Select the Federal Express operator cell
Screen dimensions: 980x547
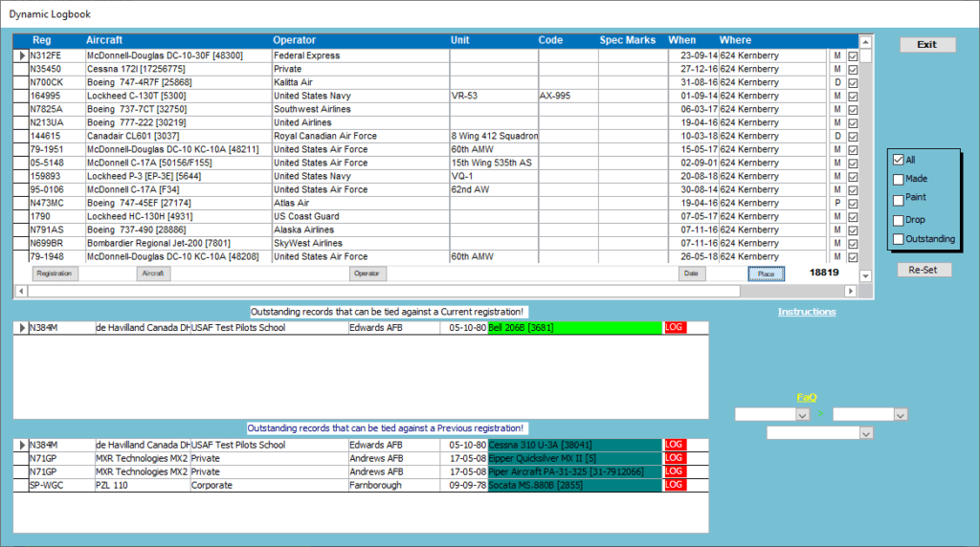pyautogui.click(x=361, y=55)
